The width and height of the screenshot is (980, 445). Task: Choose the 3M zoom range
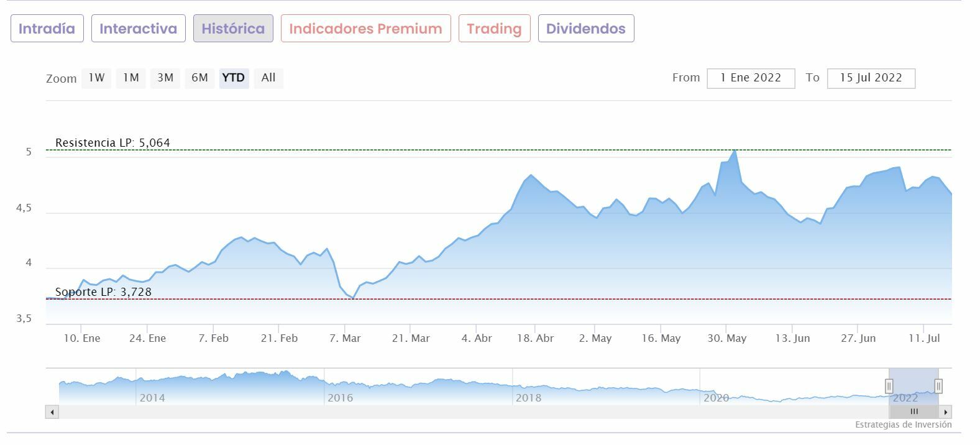click(165, 78)
